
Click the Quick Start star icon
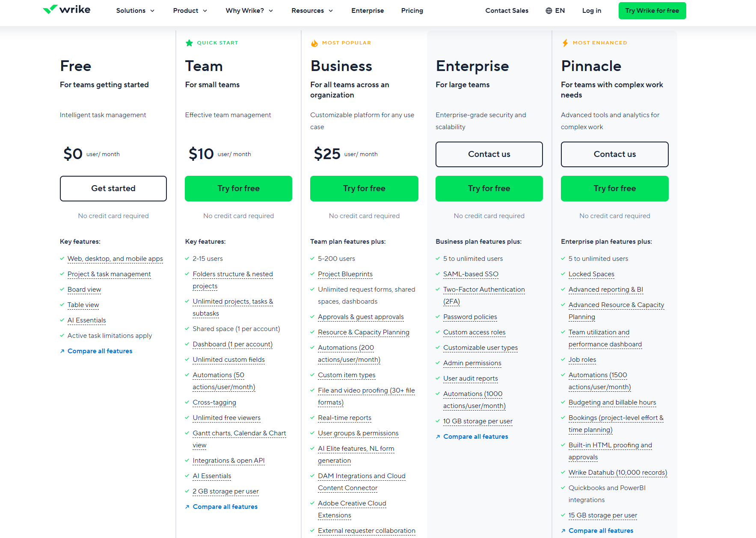pos(189,43)
